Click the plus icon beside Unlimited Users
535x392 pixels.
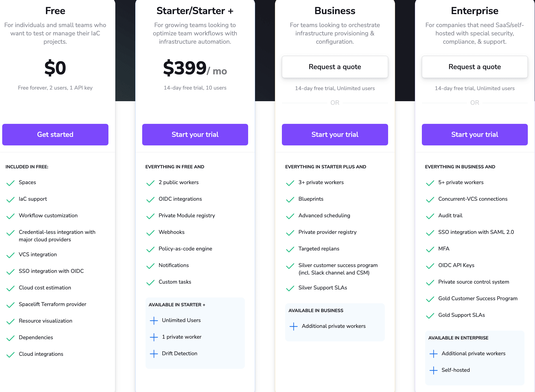tap(154, 320)
